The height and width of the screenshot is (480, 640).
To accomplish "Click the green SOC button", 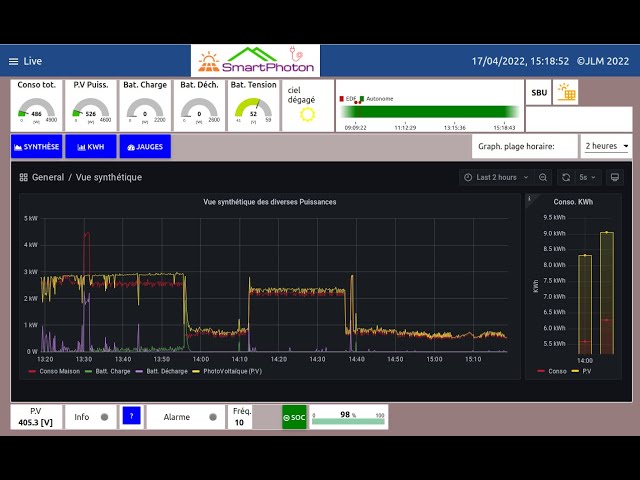I will [294, 417].
